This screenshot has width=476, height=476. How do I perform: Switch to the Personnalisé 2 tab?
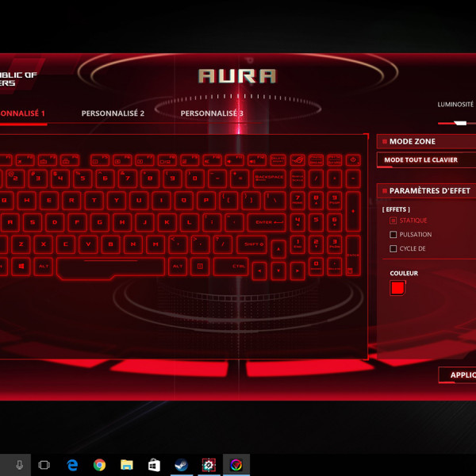(x=113, y=113)
